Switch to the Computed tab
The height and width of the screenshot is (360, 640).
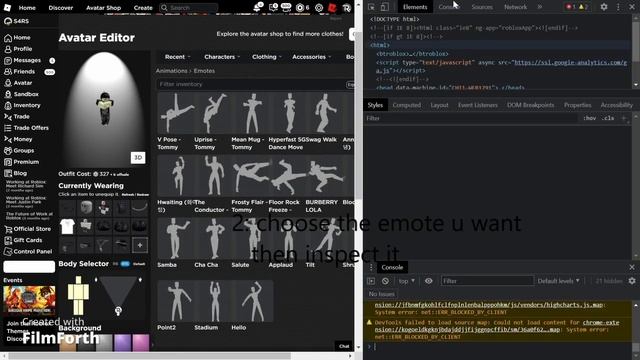click(407, 105)
